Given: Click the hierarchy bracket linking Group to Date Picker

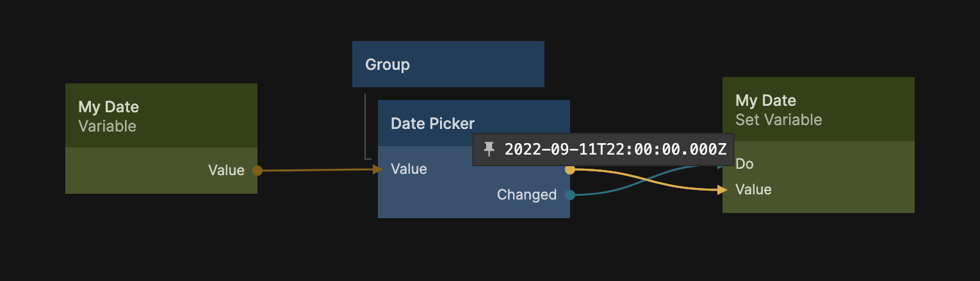Looking at the screenshot, I should [x=366, y=128].
